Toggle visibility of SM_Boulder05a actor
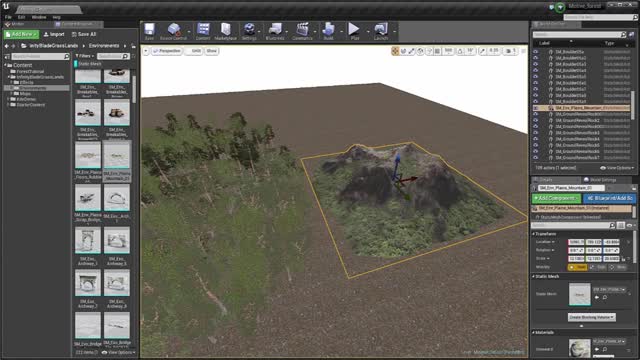 point(536,52)
